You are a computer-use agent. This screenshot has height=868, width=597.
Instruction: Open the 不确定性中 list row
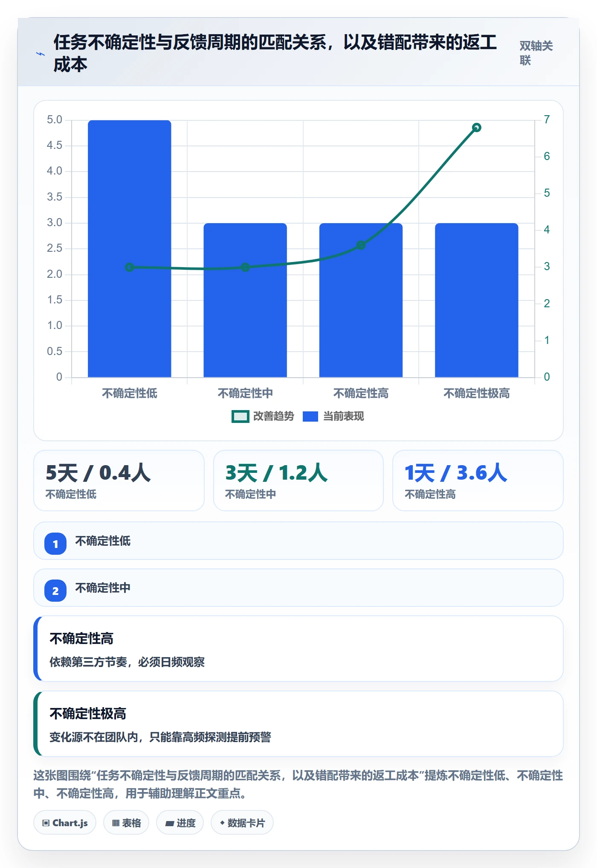coord(298,588)
